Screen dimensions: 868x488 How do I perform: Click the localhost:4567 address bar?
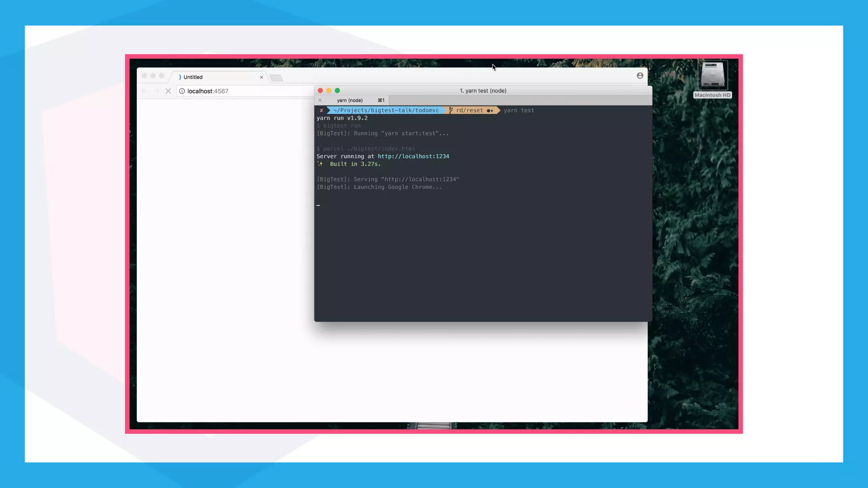click(x=246, y=91)
